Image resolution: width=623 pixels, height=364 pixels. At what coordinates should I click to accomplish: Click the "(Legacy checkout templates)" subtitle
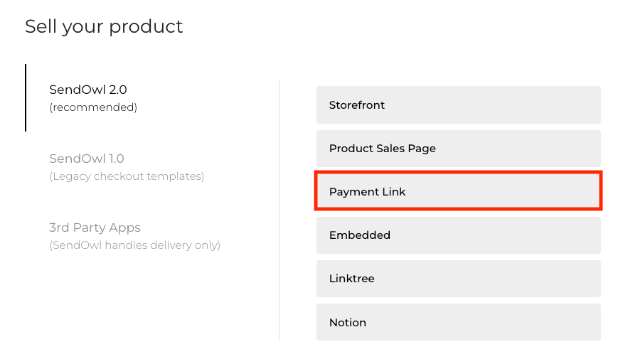[127, 176]
